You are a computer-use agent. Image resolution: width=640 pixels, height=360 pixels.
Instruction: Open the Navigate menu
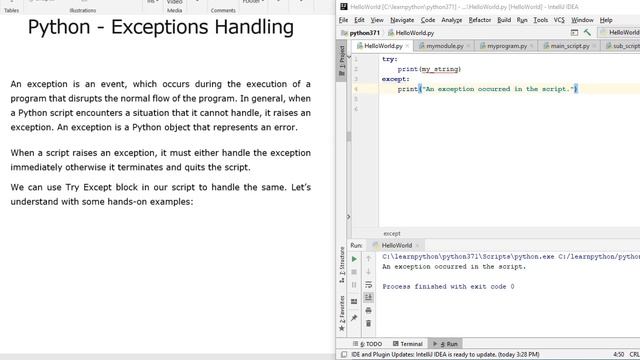[x=402, y=20]
